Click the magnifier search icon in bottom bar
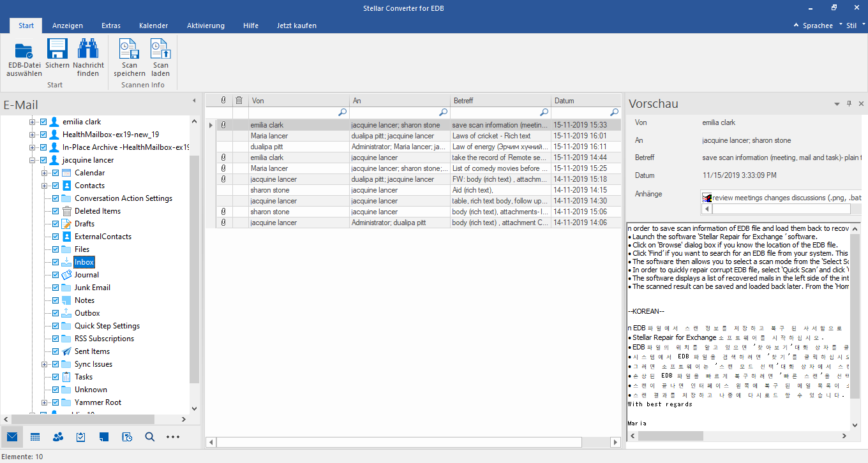This screenshot has height=463, width=868. pos(150,437)
